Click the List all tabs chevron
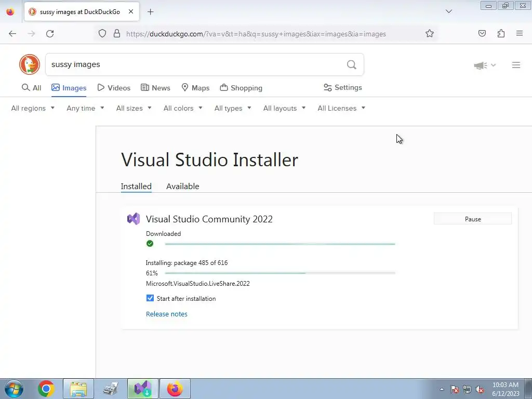Image resolution: width=532 pixels, height=399 pixels. tap(449, 11)
